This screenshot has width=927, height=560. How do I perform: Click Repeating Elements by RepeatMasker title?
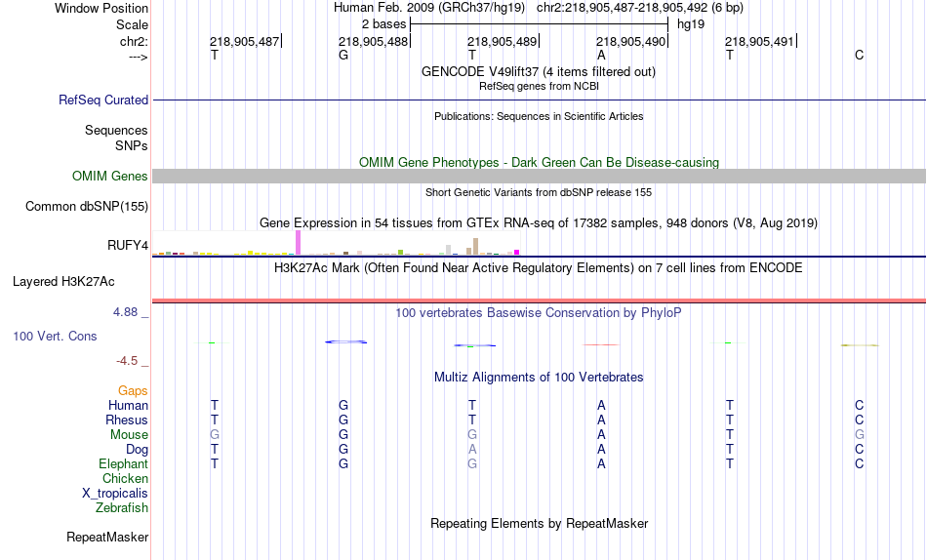pyautogui.click(x=539, y=523)
